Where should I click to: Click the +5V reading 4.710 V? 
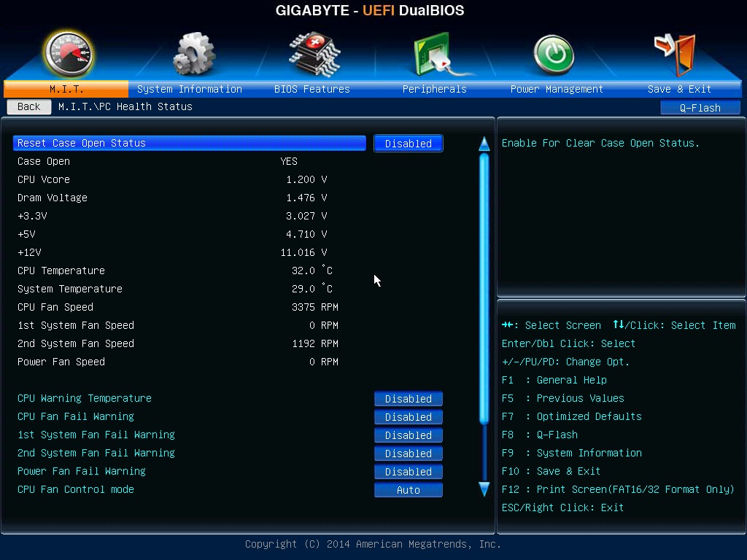coord(306,234)
